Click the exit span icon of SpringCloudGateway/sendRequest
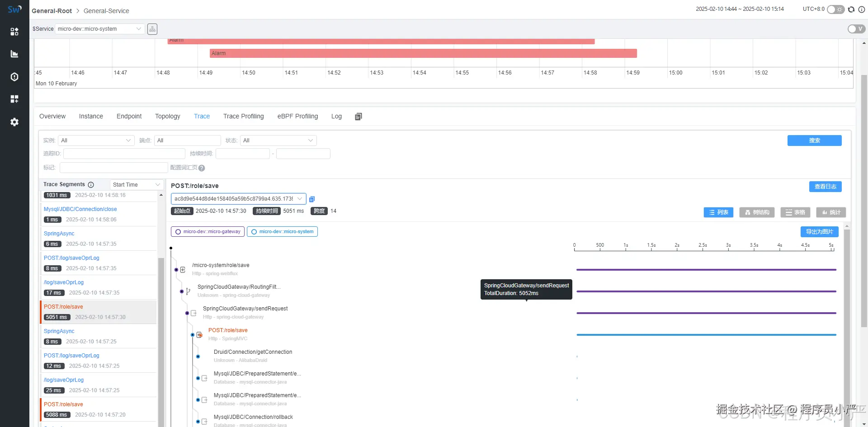 193,313
